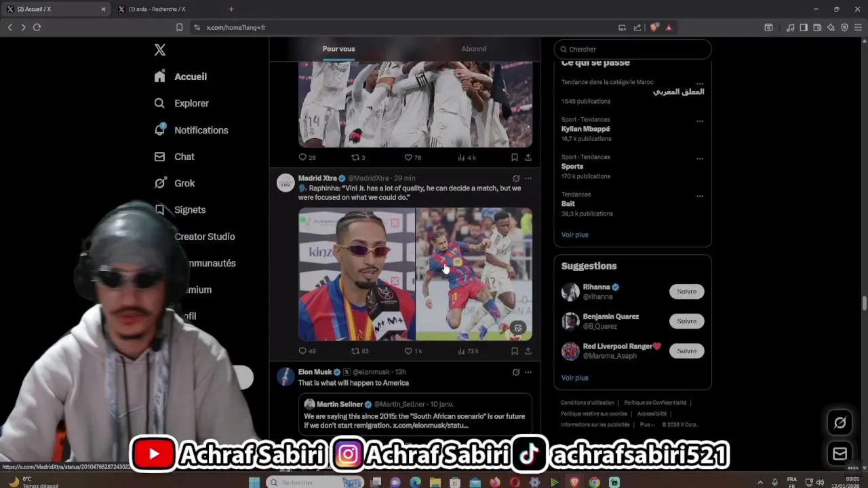868x488 pixels.
Task: Reload the page in the browser
Action: click(x=37, y=27)
